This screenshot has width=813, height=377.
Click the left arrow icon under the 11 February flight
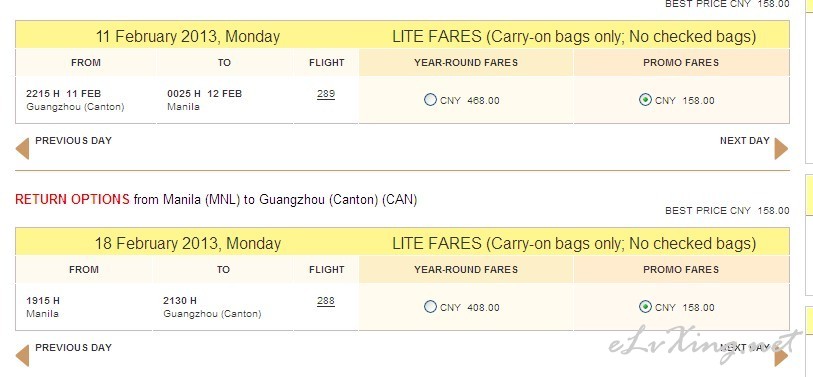[x=22, y=149]
